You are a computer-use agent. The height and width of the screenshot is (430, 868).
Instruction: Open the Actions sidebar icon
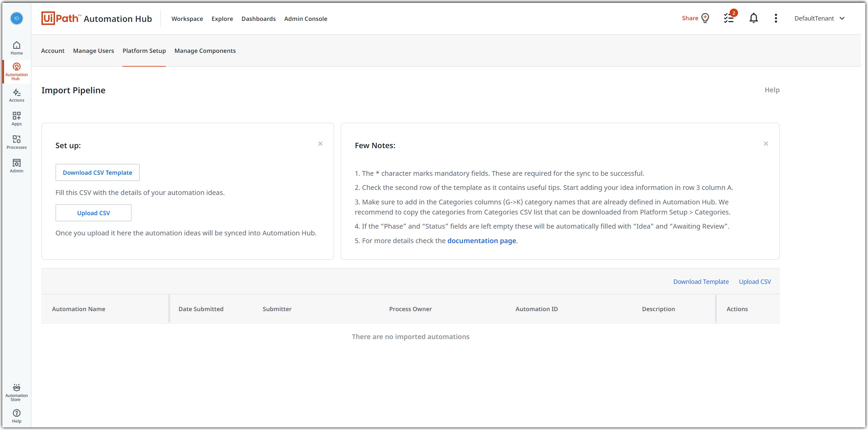pyautogui.click(x=17, y=95)
